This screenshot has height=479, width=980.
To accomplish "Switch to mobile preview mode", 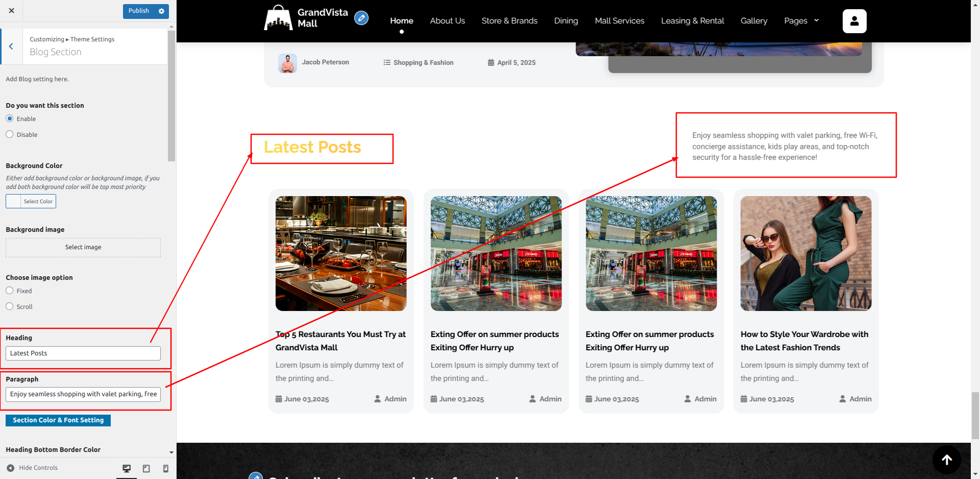I will (x=165, y=468).
